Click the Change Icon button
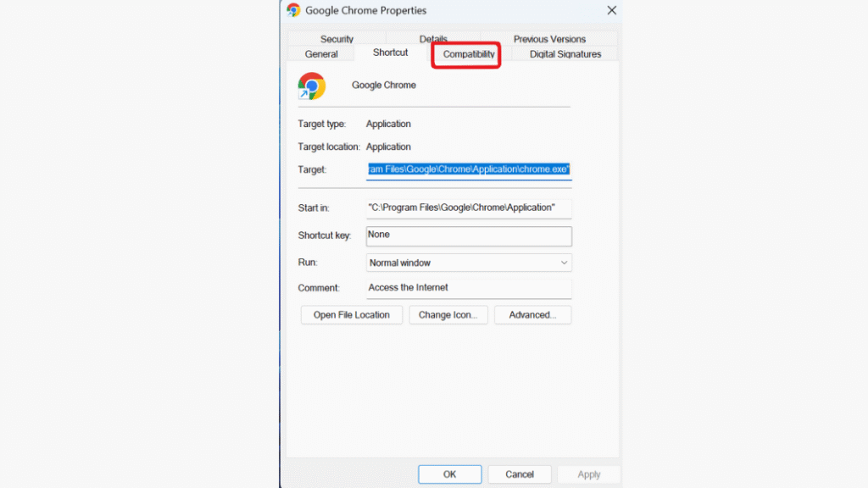Image resolution: width=868 pixels, height=488 pixels. click(448, 315)
